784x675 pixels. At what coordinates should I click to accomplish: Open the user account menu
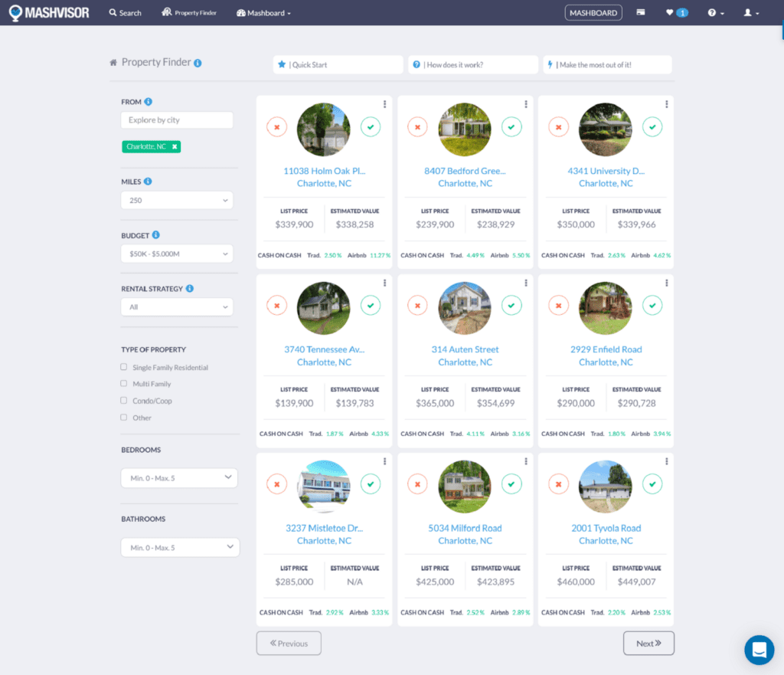(750, 12)
